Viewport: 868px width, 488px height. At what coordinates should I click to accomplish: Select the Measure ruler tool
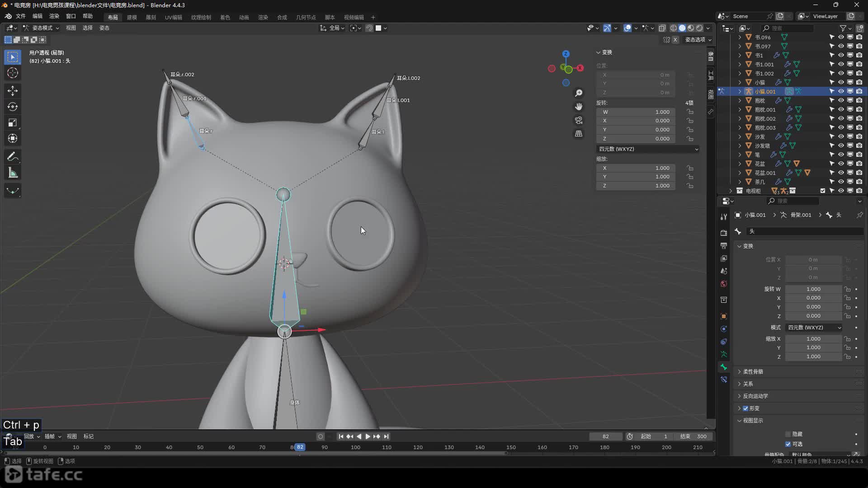click(x=13, y=173)
